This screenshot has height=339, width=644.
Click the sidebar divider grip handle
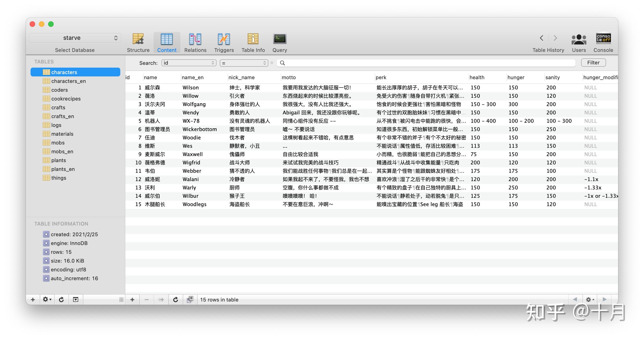pyautogui.click(x=121, y=299)
